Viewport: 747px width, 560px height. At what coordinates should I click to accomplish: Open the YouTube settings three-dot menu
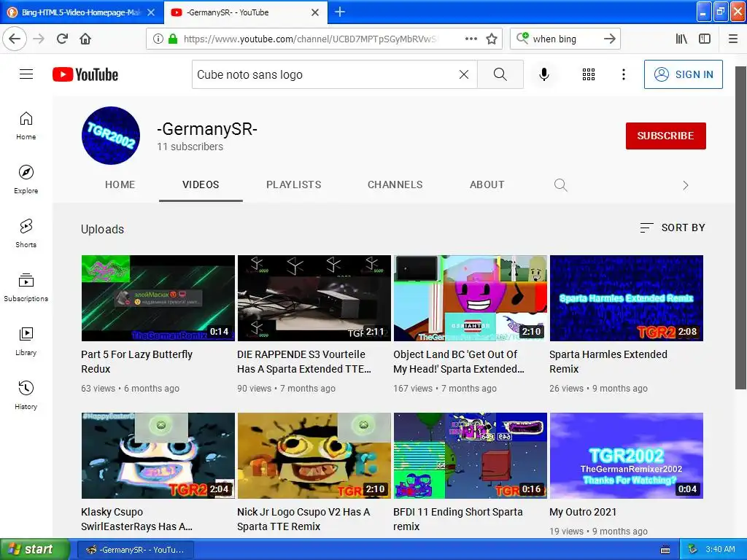coord(623,74)
